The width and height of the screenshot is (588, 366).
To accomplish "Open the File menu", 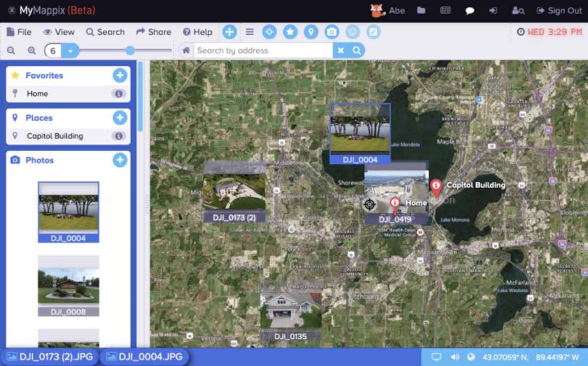I will pos(19,32).
